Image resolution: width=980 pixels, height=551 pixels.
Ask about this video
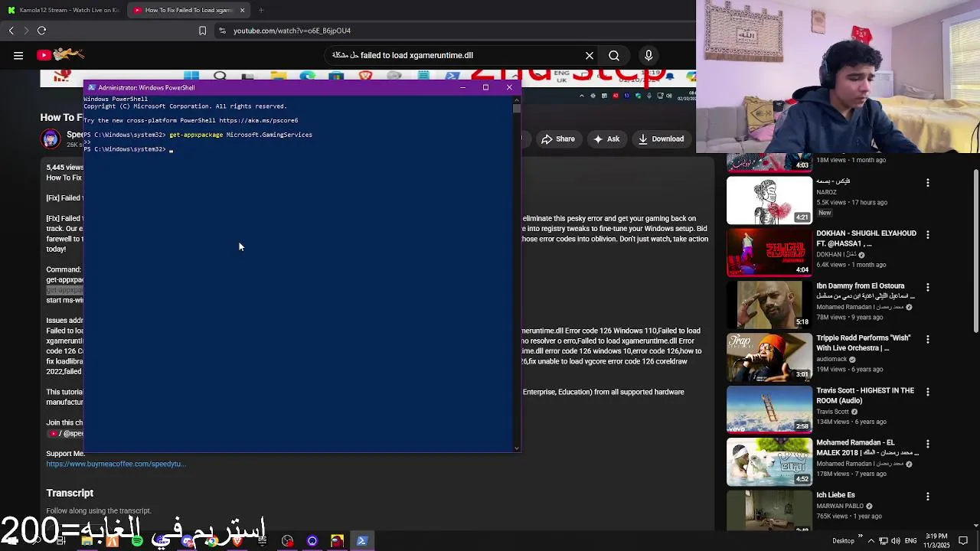606,139
